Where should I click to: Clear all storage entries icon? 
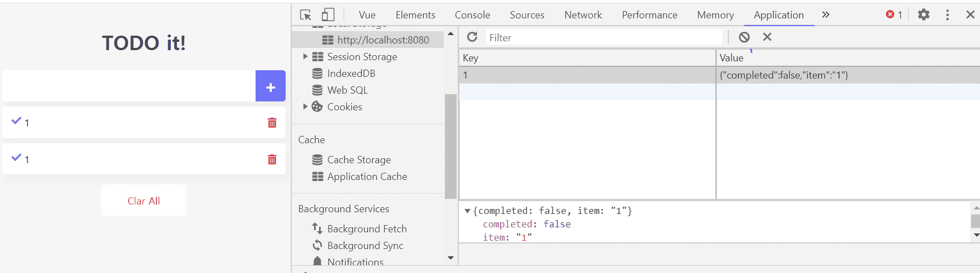[744, 37]
